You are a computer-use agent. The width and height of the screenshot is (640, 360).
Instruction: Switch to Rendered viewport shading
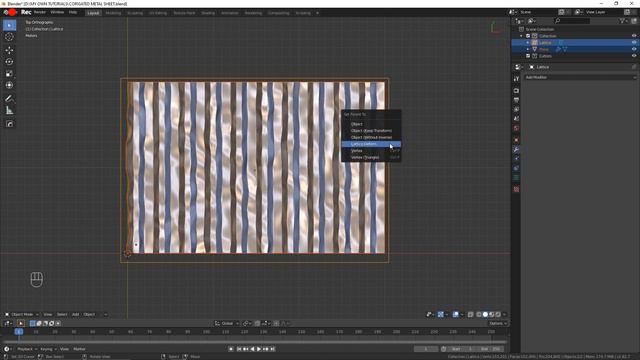498,315
